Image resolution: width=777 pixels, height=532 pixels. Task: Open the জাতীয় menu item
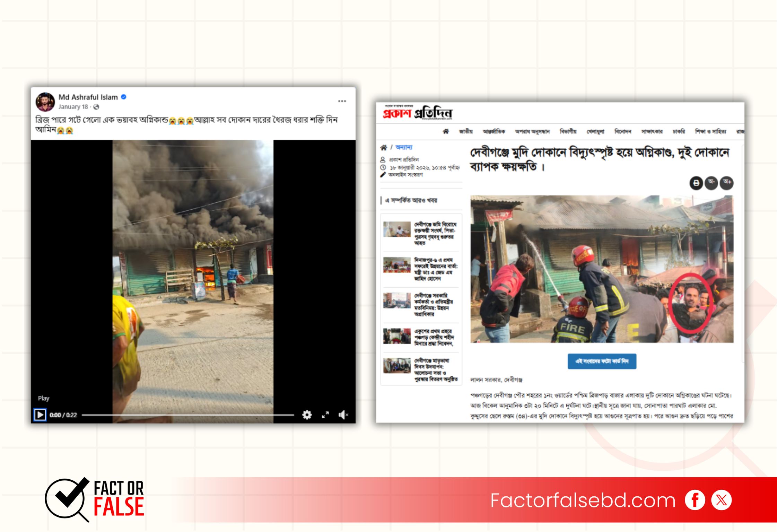point(465,131)
